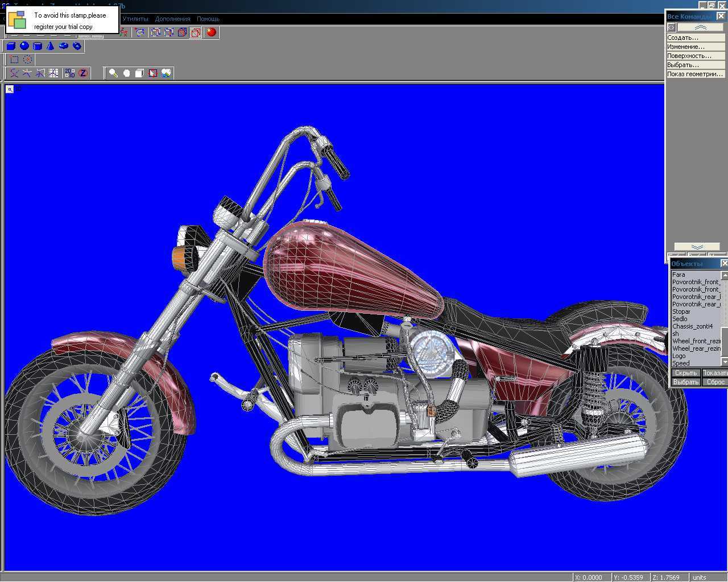Viewport: 728px width, 582px height.
Task: Click the red circled Z icon
Action: [83, 73]
